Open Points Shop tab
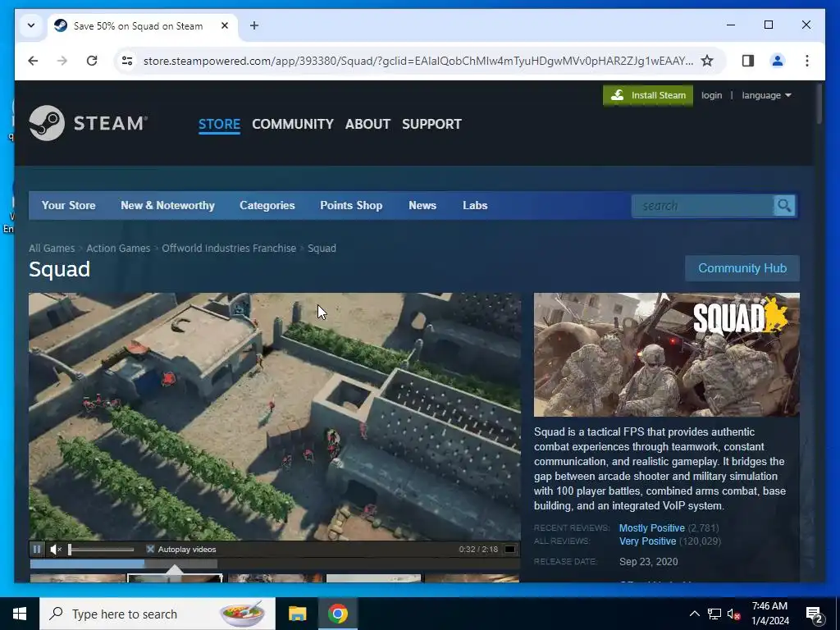The width and height of the screenshot is (840, 630). tap(351, 205)
